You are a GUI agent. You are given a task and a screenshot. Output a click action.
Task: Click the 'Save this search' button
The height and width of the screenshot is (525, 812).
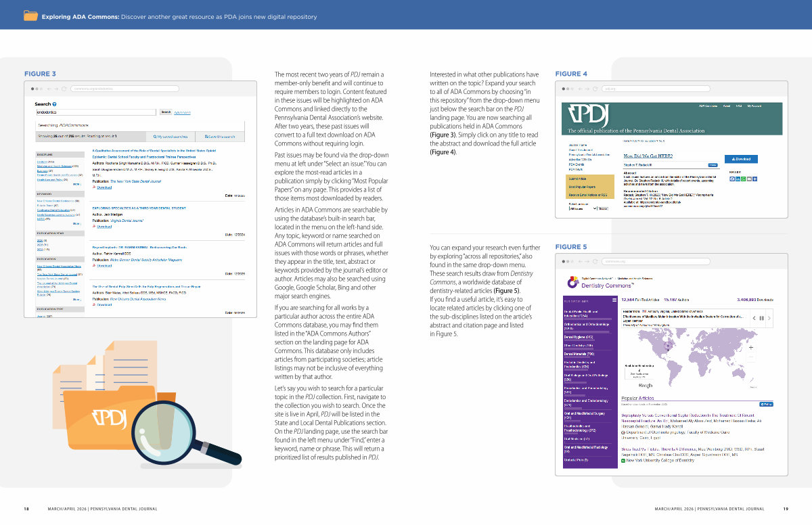pyautogui.click(x=221, y=137)
